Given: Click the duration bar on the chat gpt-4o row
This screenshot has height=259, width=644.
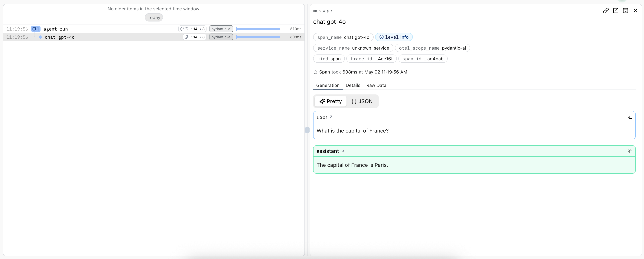Looking at the screenshot, I should click(258, 37).
